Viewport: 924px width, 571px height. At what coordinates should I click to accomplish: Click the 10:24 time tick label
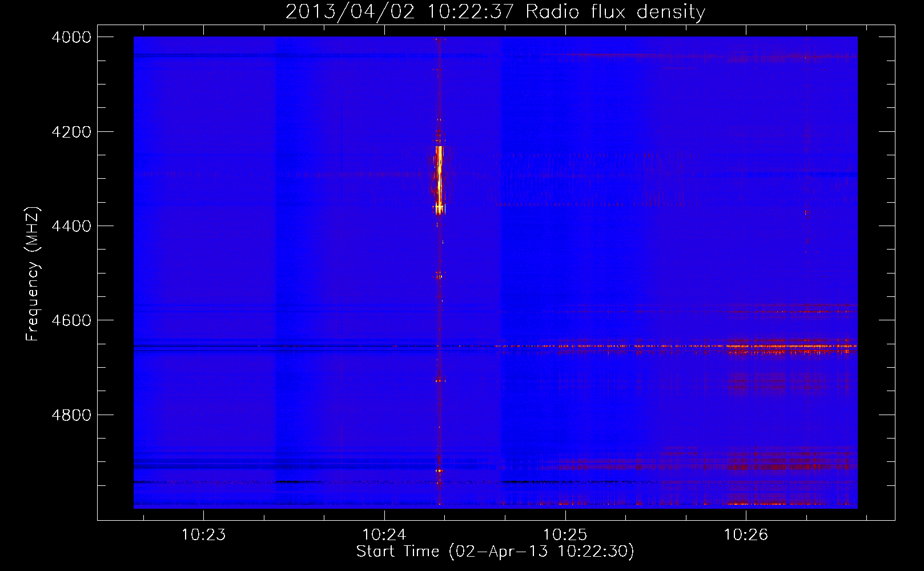384,535
